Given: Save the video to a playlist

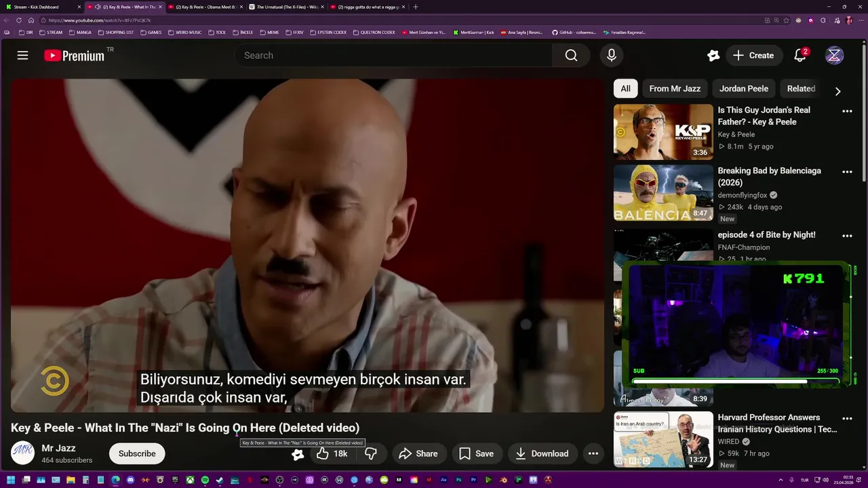Looking at the screenshot, I should [x=477, y=453].
